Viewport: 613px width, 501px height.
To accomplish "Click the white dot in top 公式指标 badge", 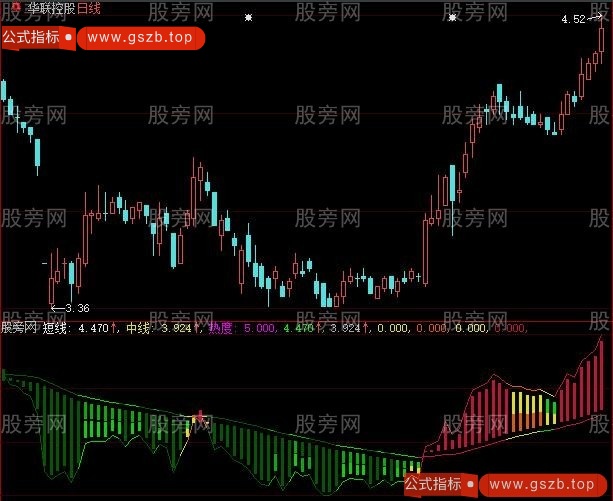I will point(68,38).
